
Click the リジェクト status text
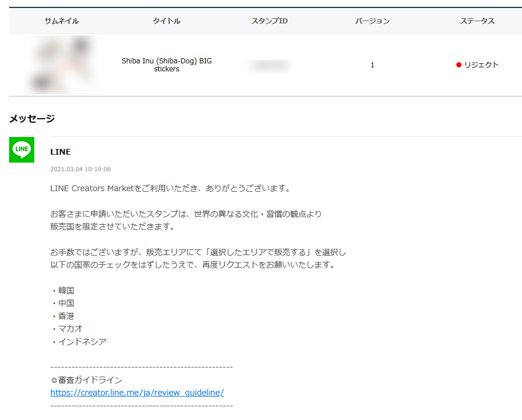point(481,65)
